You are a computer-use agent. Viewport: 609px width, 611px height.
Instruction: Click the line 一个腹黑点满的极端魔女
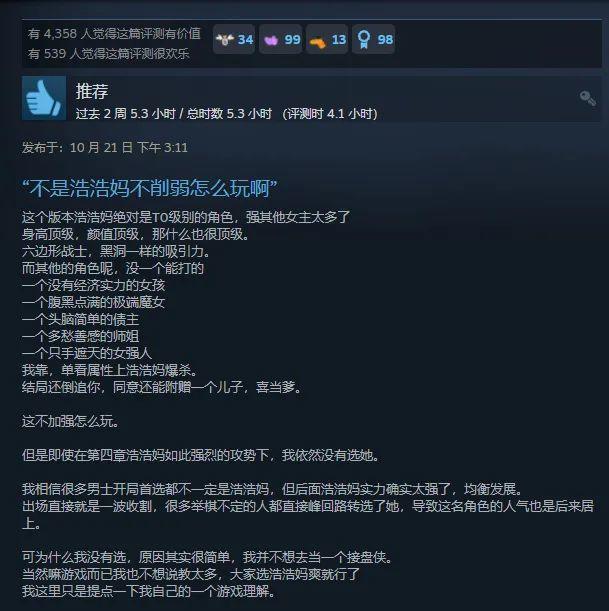94,302
